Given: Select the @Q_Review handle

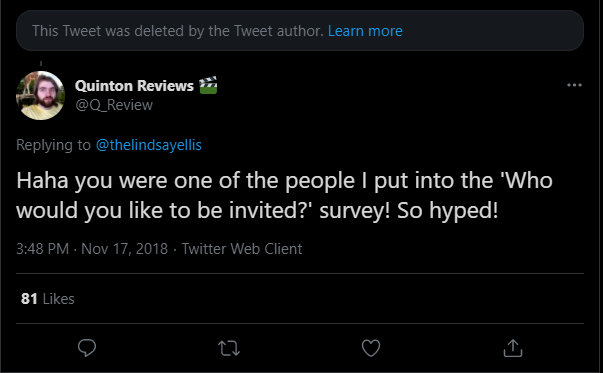Looking at the screenshot, I should pyautogui.click(x=114, y=105).
